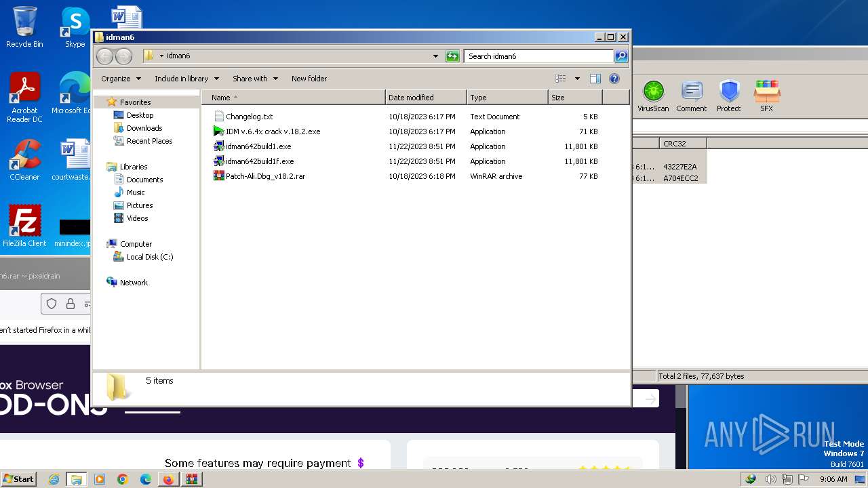Select Network in the navigation pane
The height and width of the screenshot is (488, 868).
coord(134,283)
